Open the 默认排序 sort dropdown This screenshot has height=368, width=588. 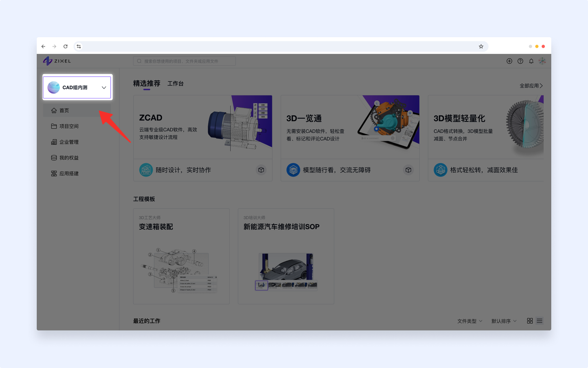(x=504, y=321)
